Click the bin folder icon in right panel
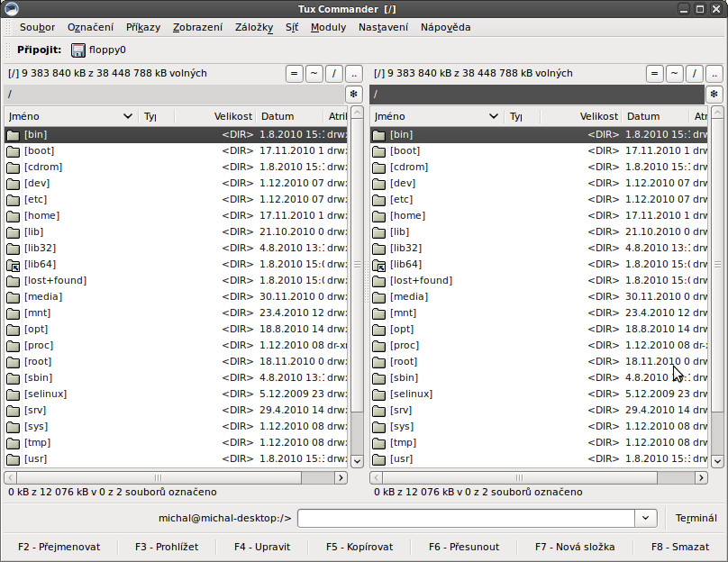Viewport: 728px width, 562px height. [378, 135]
